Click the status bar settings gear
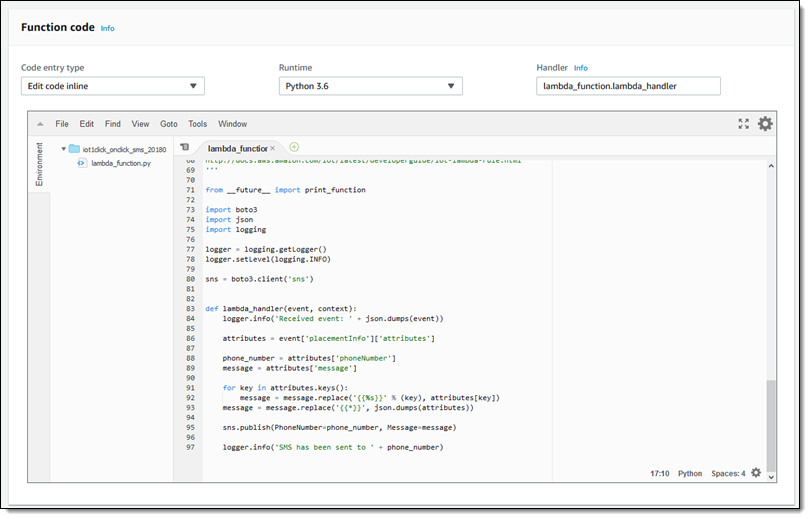 (756, 473)
